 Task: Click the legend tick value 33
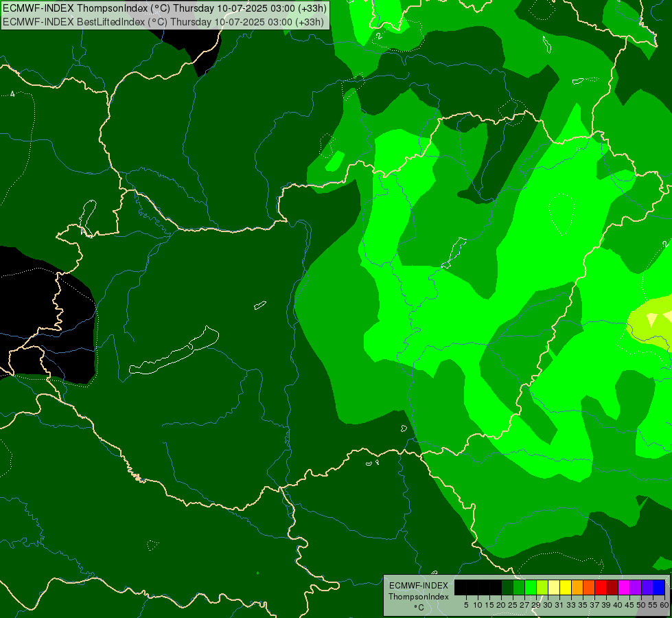coord(571,605)
